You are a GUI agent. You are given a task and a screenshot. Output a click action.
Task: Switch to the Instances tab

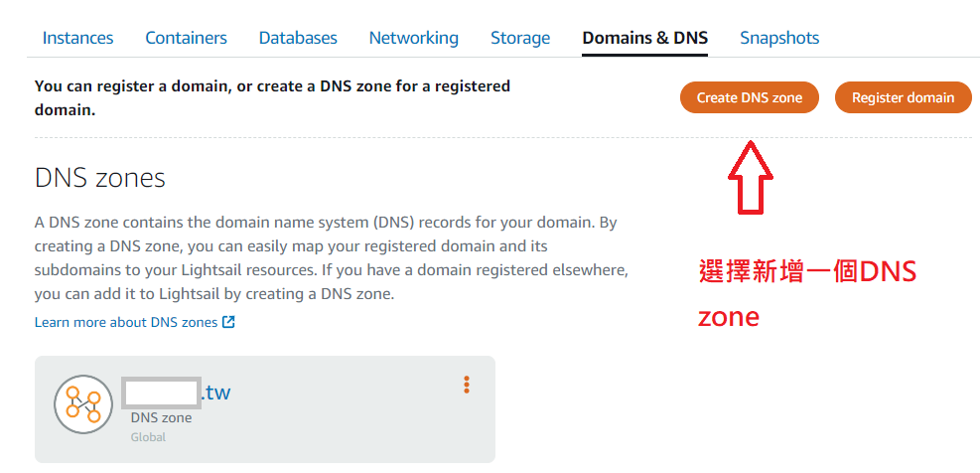point(77,38)
